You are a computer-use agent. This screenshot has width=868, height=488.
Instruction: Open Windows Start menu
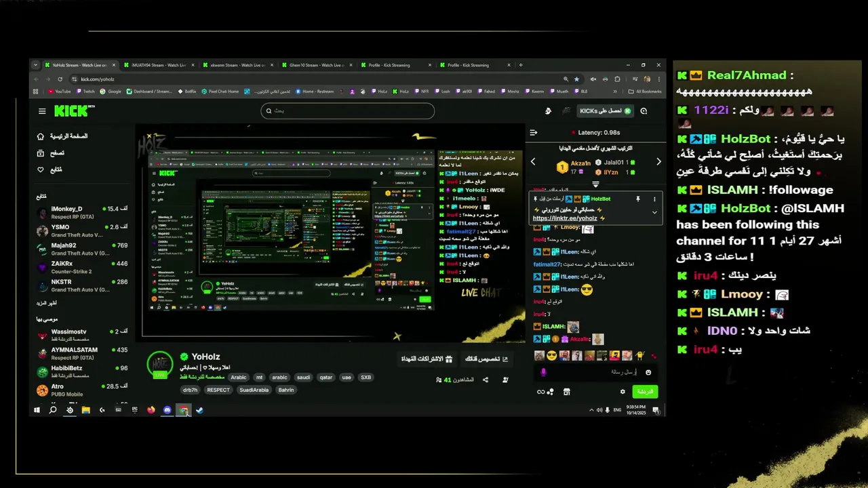click(37, 410)
